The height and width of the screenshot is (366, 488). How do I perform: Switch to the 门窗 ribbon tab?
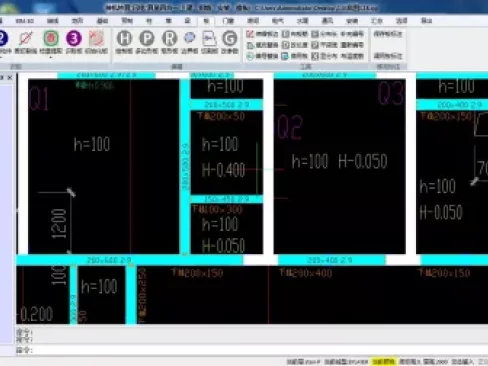pos(228,21)
